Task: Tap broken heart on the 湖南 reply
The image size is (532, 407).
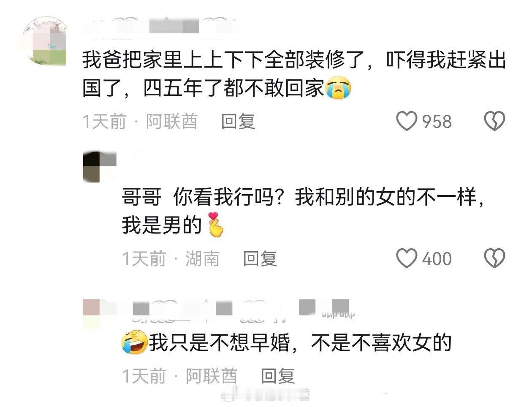Action: [x=494, y=258]
